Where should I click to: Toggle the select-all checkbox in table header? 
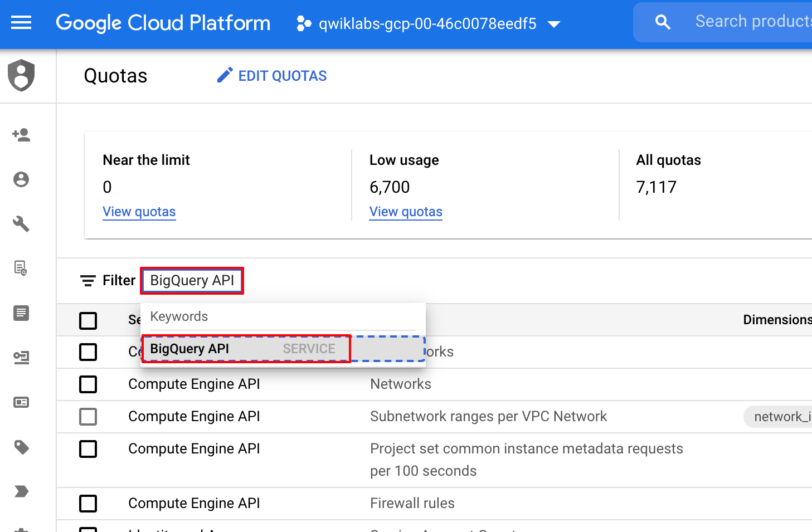(x=88, y=321)
